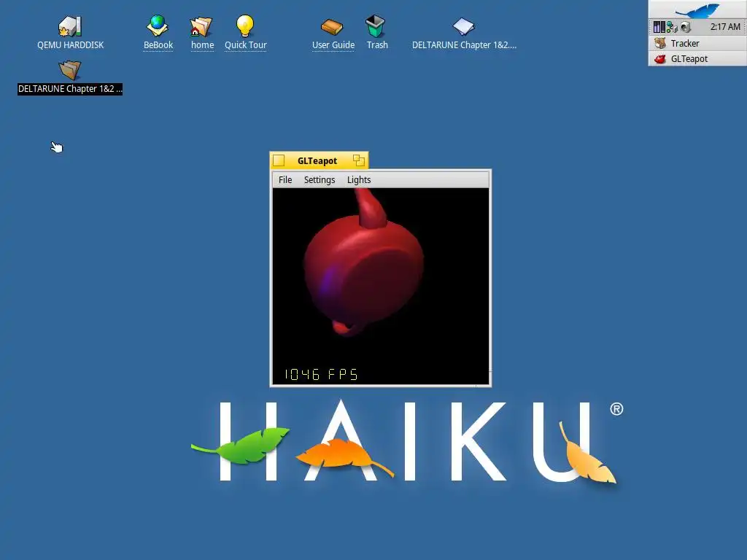Click the GLTeapot window title tab
Image resolution: width=747 pixels, height=560 pixels.
(317, 161)
